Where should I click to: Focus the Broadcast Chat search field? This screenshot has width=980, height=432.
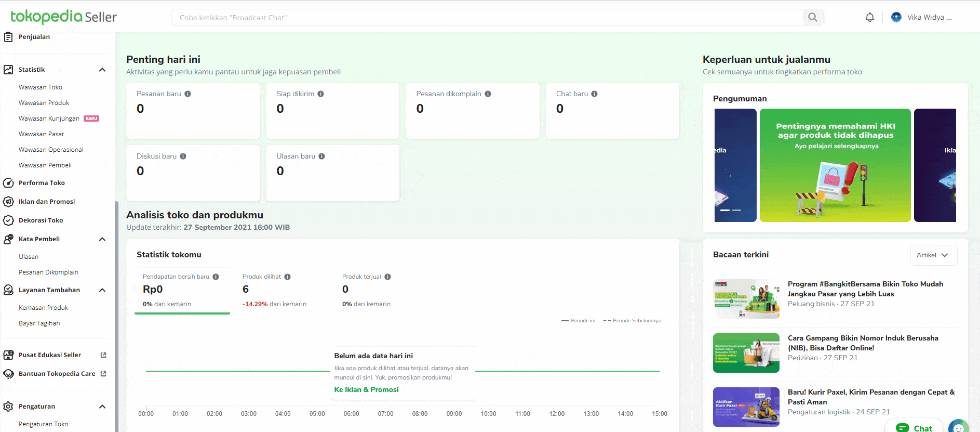(x=487, y=18)
